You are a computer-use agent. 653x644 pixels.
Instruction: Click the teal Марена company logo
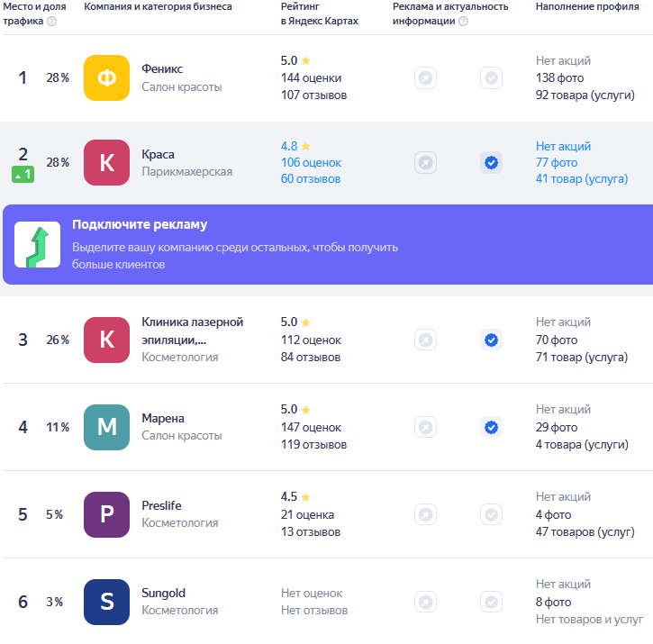point(106,428)
